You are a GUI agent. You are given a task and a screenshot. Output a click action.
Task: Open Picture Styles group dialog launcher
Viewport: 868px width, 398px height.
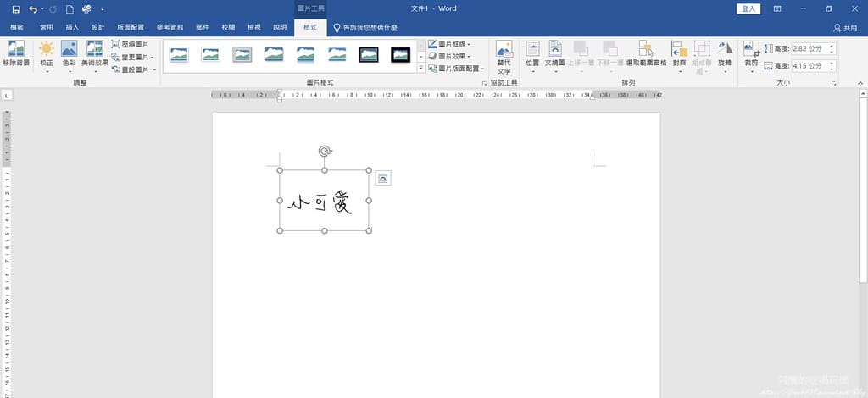point(484,83)
